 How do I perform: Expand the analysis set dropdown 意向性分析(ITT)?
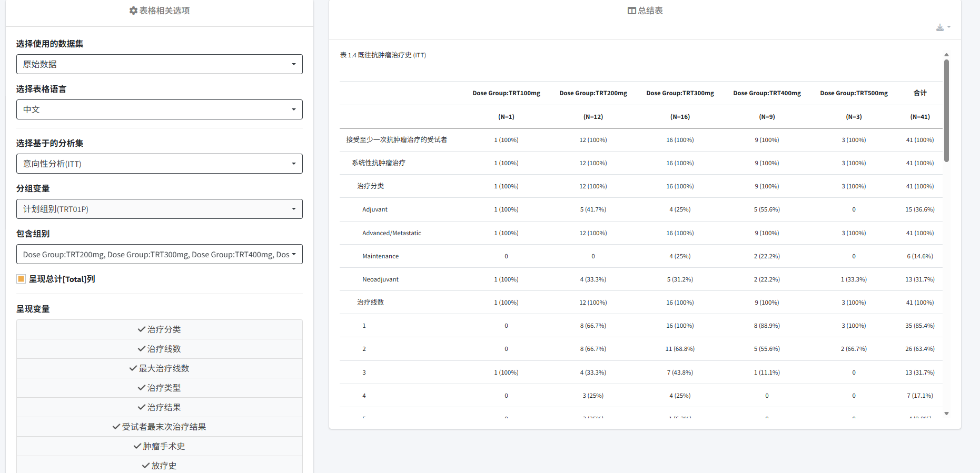[x=160, y=164]
